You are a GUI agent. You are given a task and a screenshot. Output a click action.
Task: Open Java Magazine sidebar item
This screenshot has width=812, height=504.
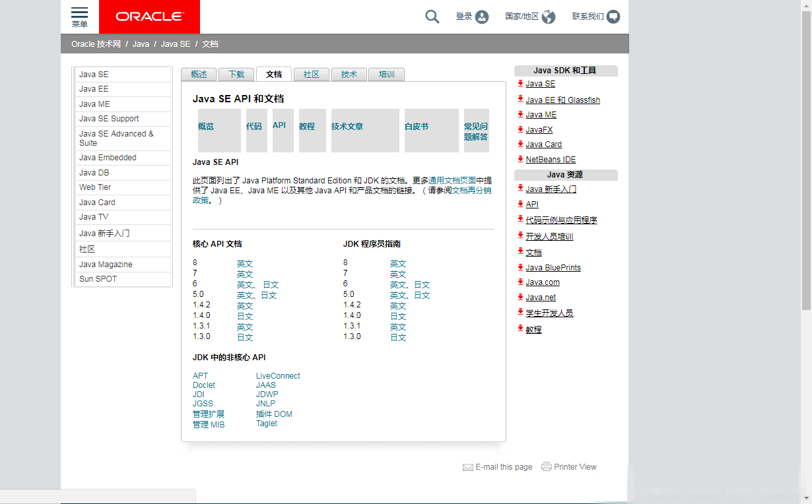[x=123, y=265]
